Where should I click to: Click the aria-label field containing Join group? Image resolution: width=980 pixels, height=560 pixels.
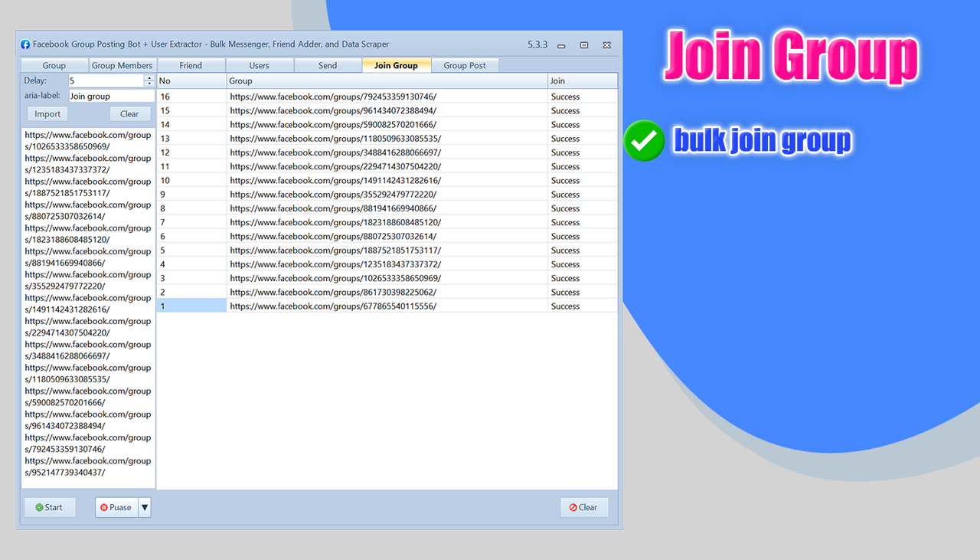click(111, 96)
